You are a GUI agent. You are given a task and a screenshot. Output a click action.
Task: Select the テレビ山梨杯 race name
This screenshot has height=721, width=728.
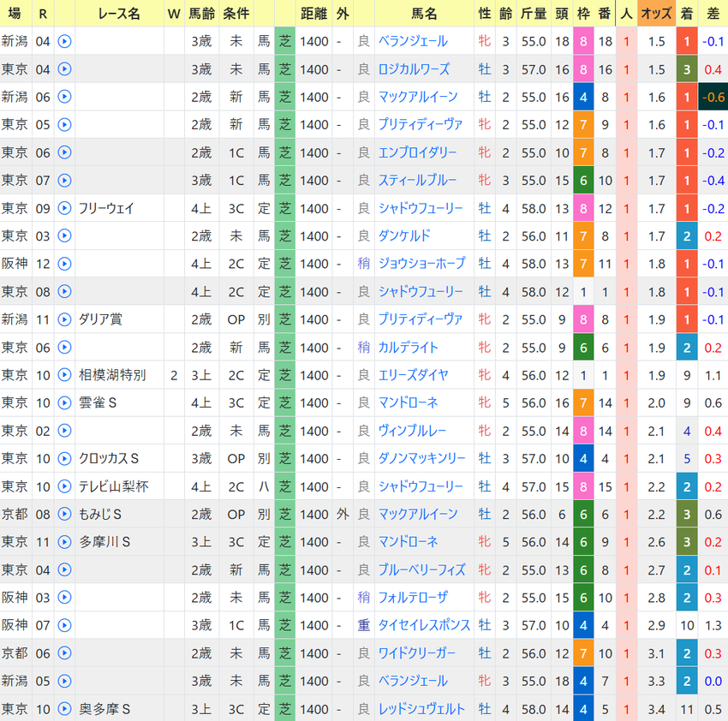click(113, 486)
